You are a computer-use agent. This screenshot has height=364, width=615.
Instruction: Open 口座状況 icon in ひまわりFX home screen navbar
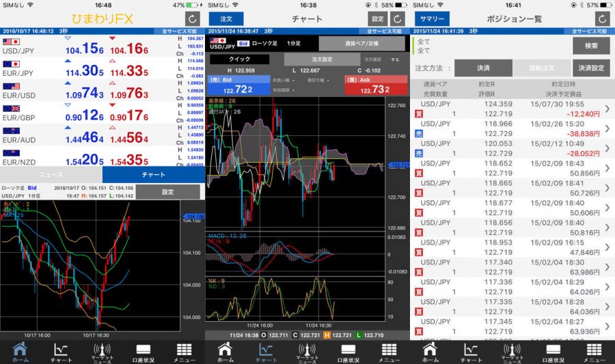pyautogui.click(x=143, y=352)
